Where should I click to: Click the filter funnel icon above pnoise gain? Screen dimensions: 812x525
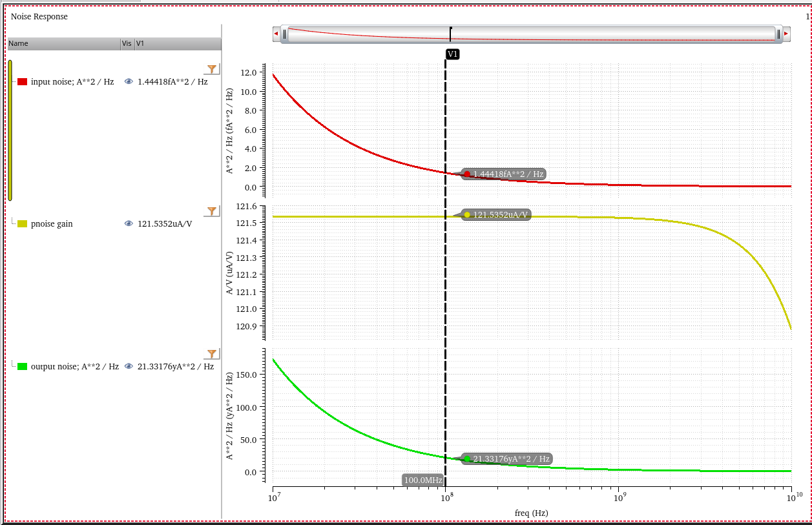point(211,211)
